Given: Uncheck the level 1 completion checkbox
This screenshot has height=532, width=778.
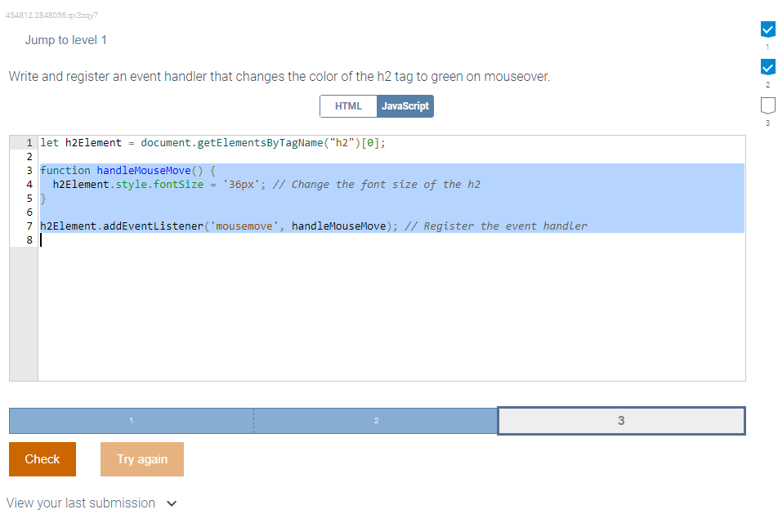Looking at the screenshot, I should point(767,29).
